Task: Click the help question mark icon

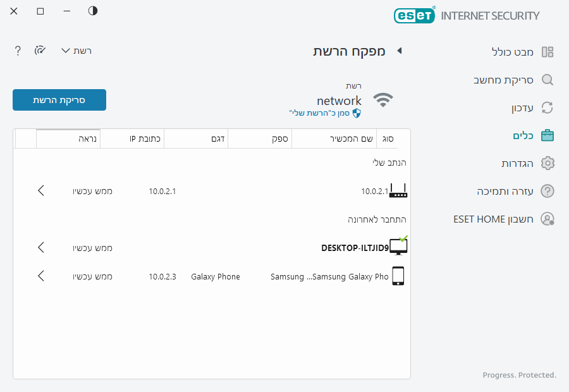Action: 18,51
